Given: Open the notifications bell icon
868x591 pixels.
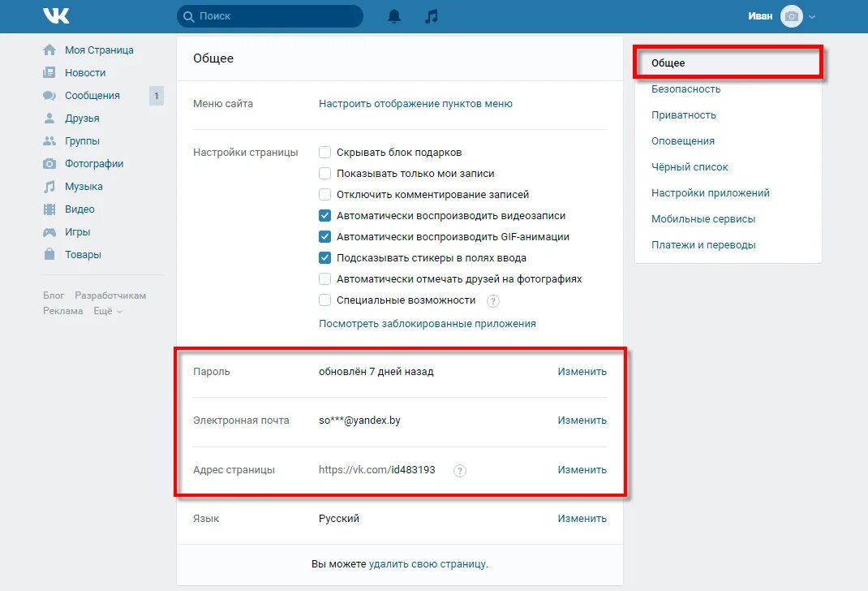Looking at the screenshot, I should point(394,16).
